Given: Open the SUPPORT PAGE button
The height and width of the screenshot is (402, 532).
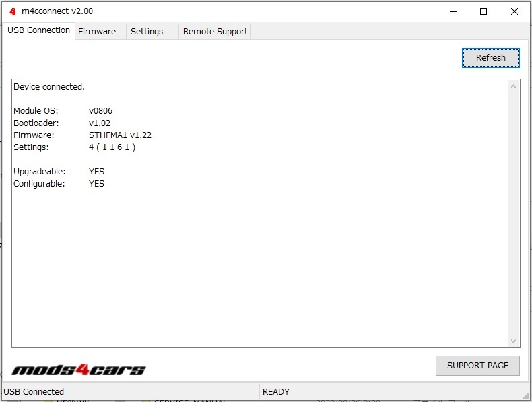Looking at the screenshot, I should tap(477, 366).
